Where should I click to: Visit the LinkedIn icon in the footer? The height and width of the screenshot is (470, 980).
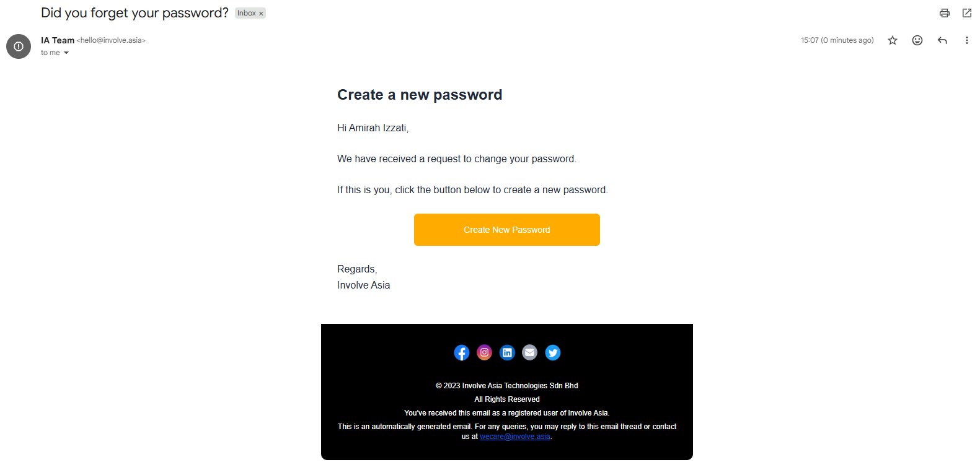[x=507, y=352]
